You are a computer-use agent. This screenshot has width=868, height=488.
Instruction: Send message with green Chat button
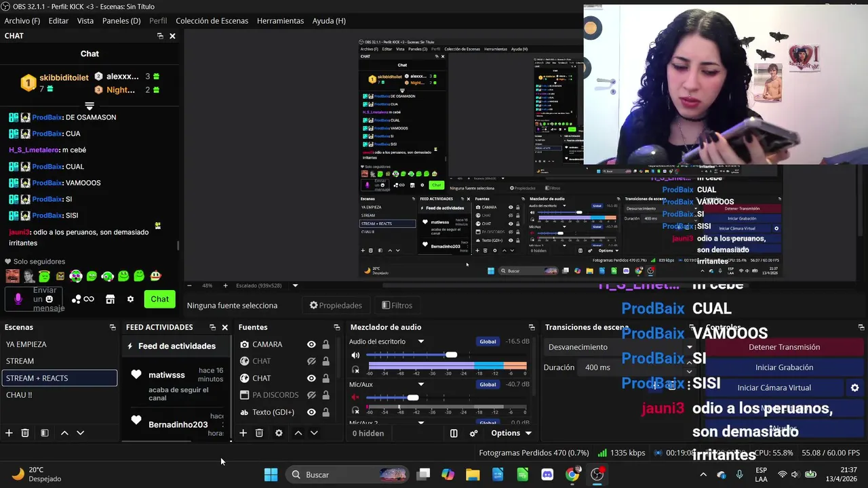click(160, 299)
